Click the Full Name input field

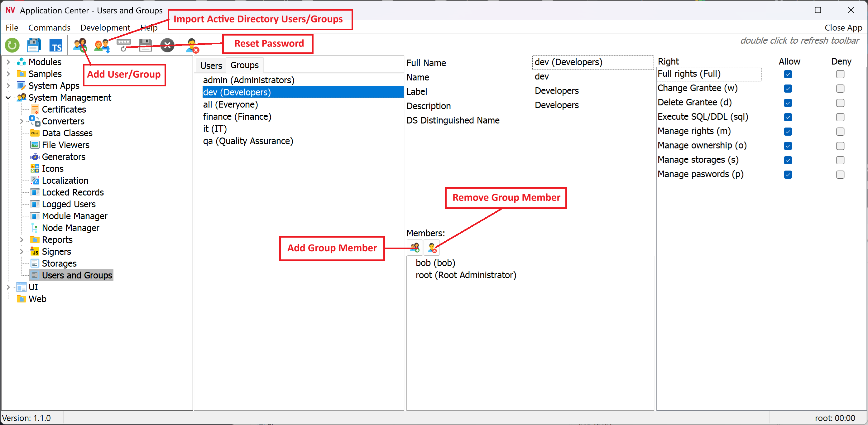click(592, 62)
